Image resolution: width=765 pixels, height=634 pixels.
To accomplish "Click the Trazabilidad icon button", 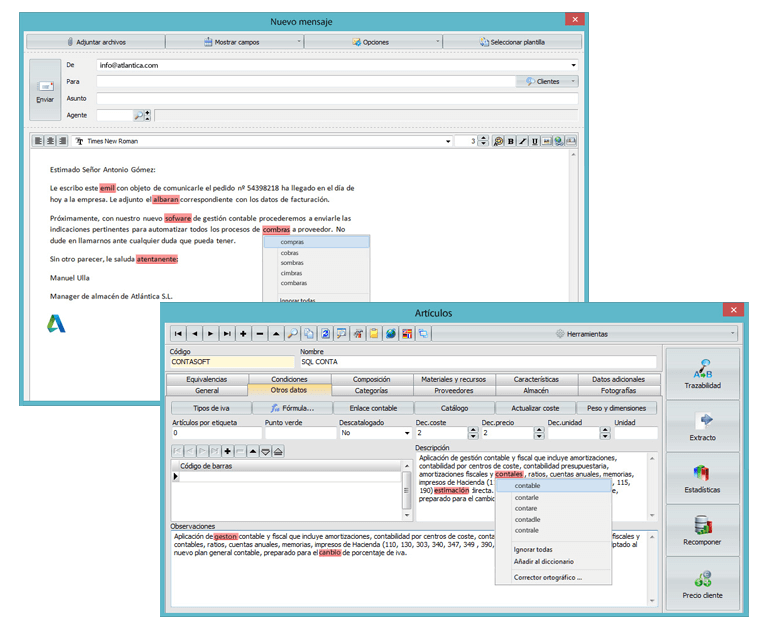I will click(x=702, y=375).
